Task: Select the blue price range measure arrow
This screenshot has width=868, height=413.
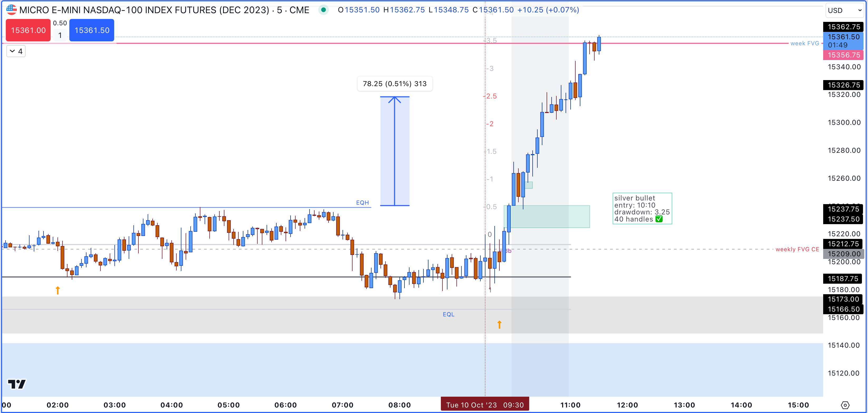Action: pyautogui.click(x=394, y=151)
